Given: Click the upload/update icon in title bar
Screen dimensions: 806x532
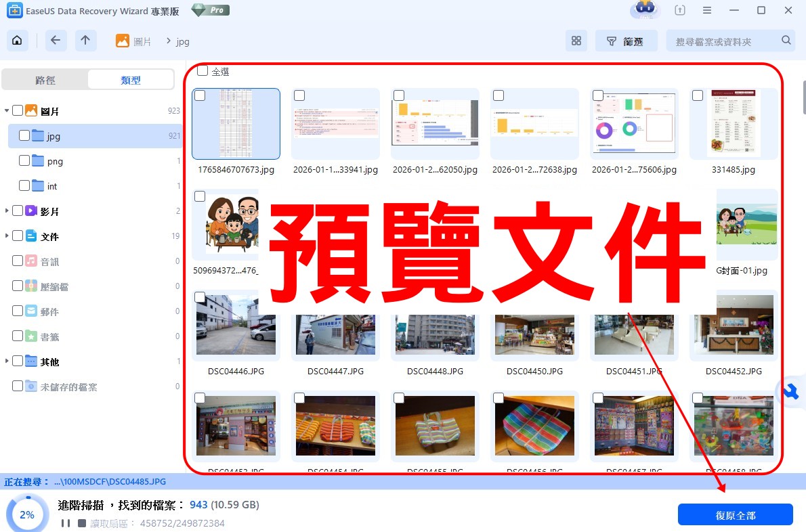Looking at the screenshot, I should pyautogui.click(x=679, y=10).
